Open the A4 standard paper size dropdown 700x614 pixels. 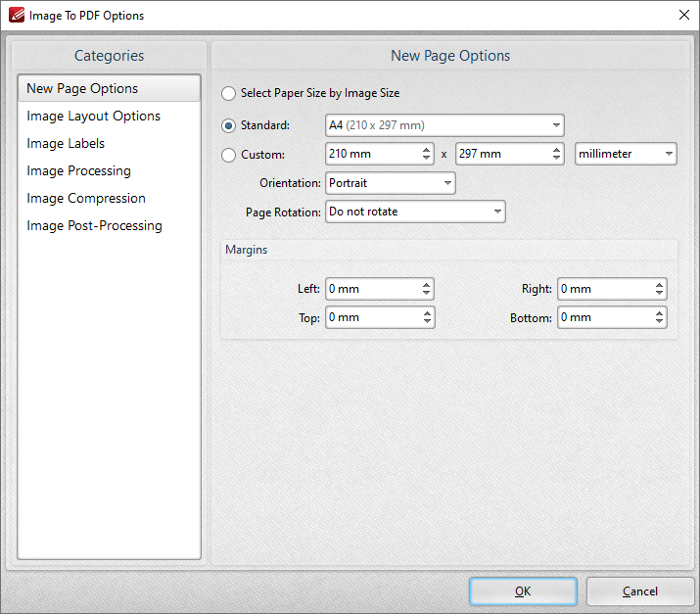(x=444, y=125)
